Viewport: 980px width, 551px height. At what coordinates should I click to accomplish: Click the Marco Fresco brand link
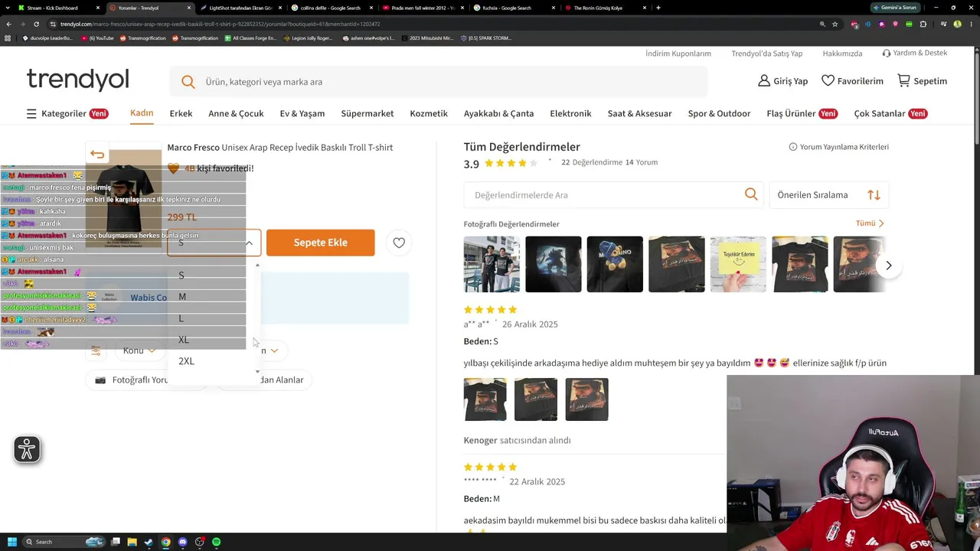[x=193, y=147]
